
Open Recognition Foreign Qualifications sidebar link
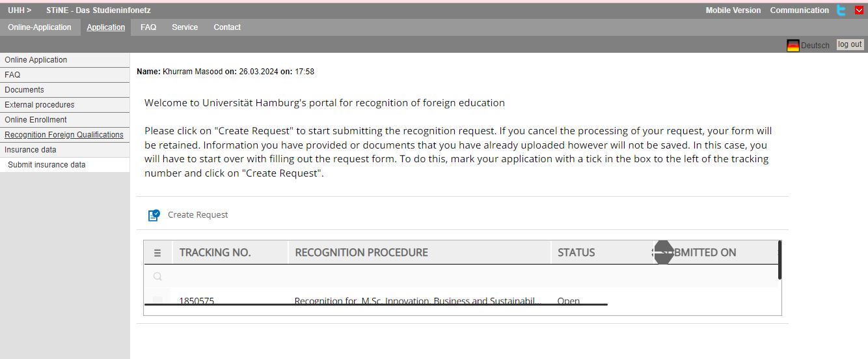tap(64, 135)
